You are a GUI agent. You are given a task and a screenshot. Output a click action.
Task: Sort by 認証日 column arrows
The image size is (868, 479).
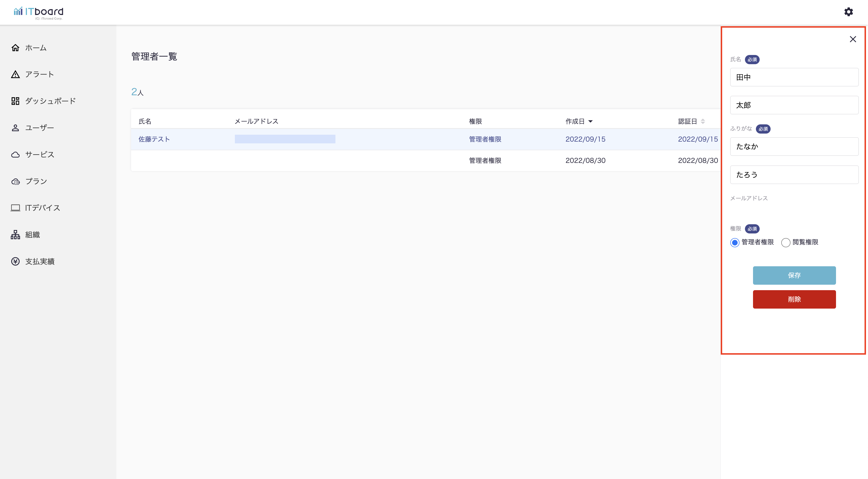(x=703, y=121)
